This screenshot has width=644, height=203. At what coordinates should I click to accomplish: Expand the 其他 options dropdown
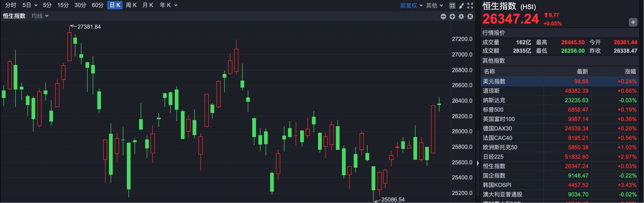[434, 5]
